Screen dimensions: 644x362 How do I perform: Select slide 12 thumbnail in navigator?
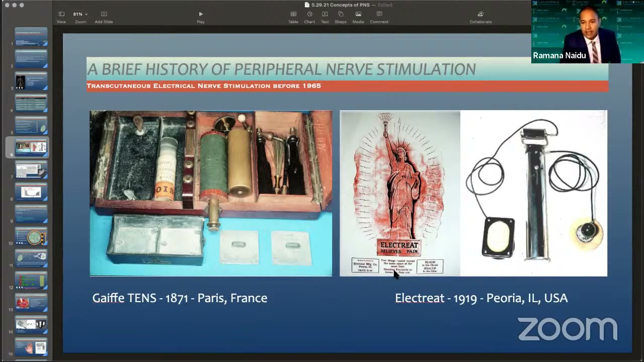point(31,281)
